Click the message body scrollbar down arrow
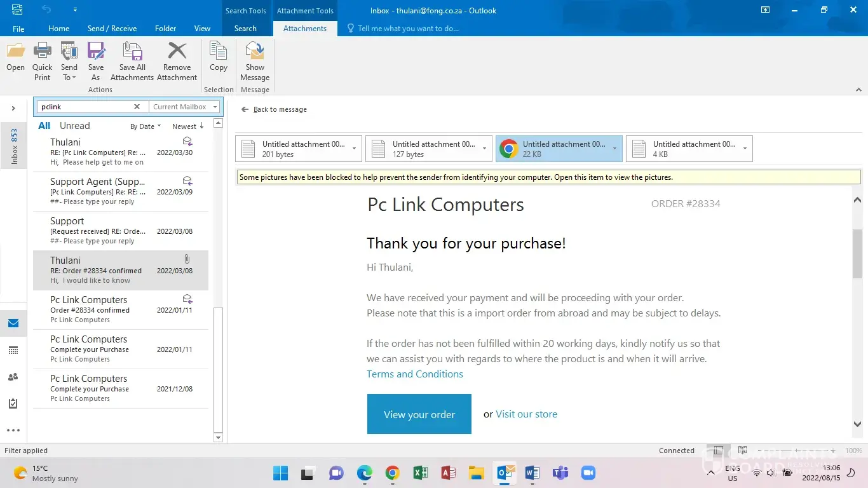The width and height of the screenshot is (868, 488). click(857, 424)
